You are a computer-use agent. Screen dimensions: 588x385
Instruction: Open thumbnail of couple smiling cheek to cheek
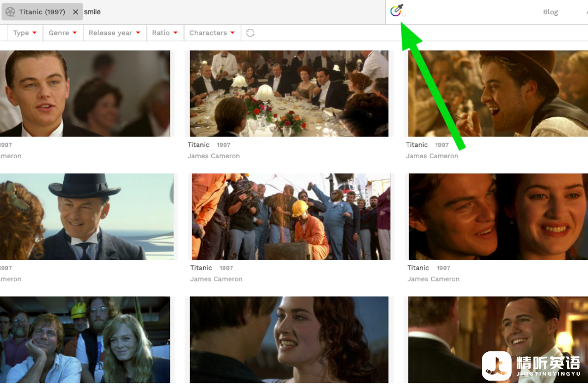tap(498, 216)
